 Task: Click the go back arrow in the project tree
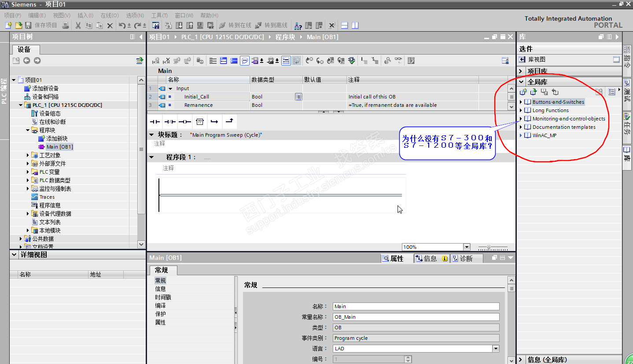click(27, 61)
